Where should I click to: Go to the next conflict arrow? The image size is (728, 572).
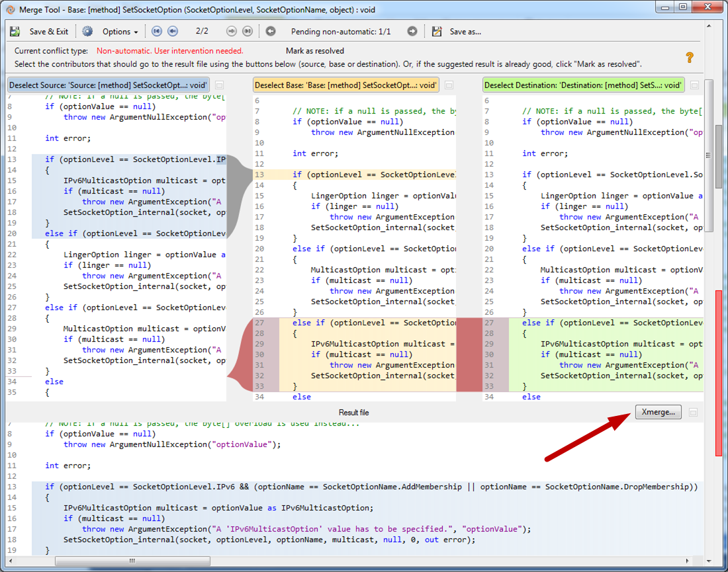pyautogui.click(x=231, y=31)
